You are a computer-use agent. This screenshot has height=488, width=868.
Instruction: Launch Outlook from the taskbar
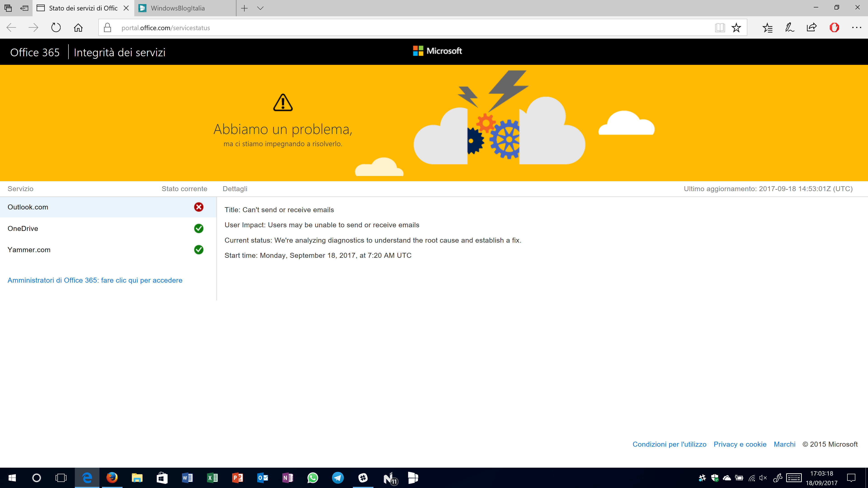click(x=262, y=478)
